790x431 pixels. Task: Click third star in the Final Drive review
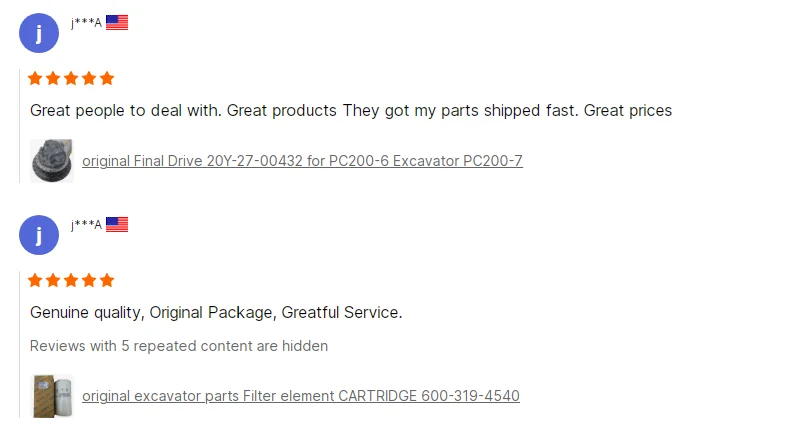(x=71, y=78)
